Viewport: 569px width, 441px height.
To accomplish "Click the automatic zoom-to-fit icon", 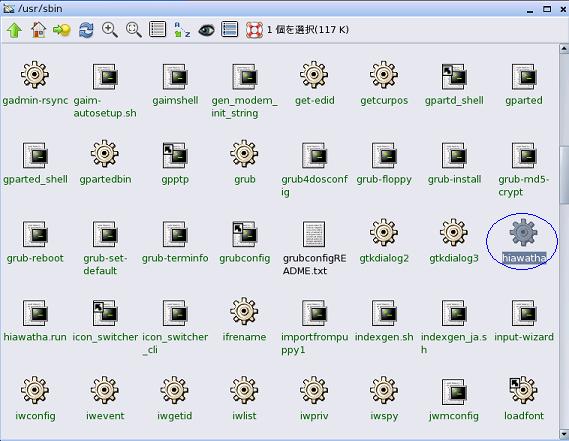I will tap(134, 30).
